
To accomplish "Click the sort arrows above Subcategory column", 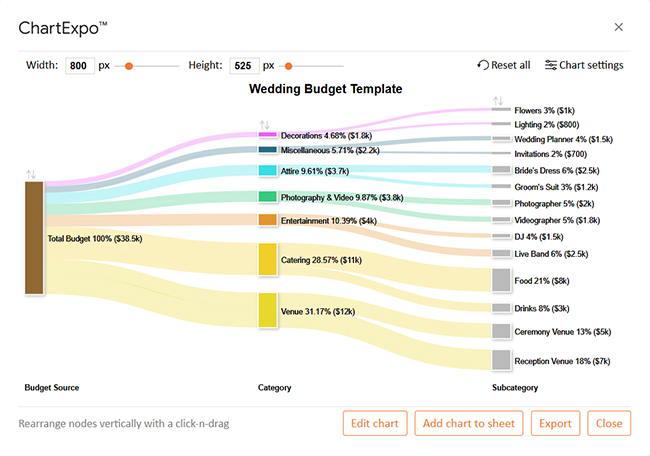I will pyautogui.click(x=498, y=101).
